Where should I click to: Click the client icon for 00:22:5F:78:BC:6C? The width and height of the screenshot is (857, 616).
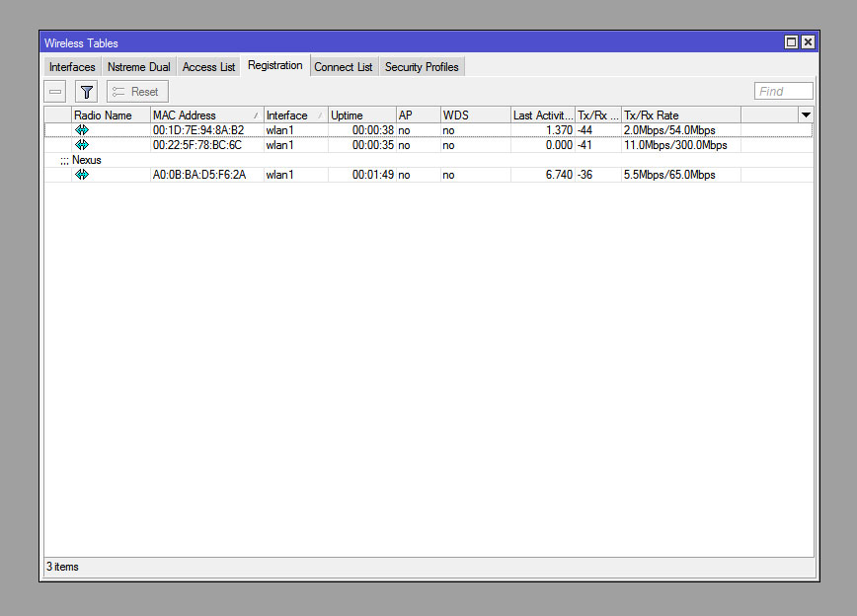(82, 145)
